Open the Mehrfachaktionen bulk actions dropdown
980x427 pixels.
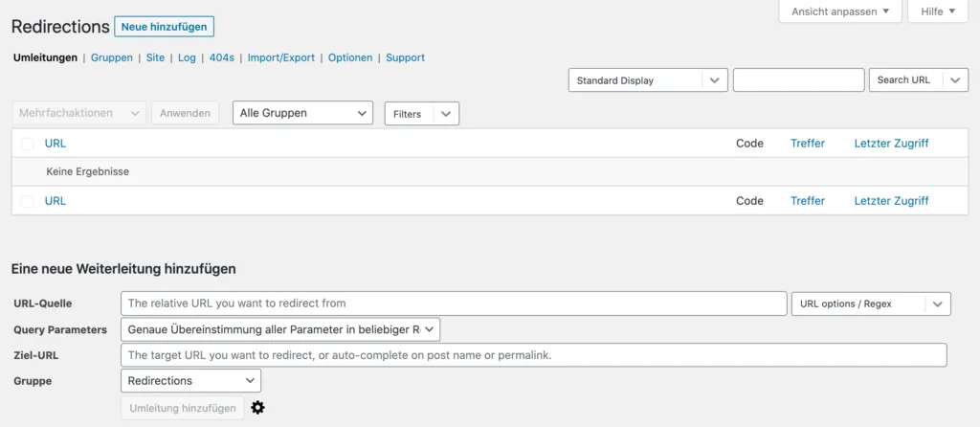[x=78, y=113]
